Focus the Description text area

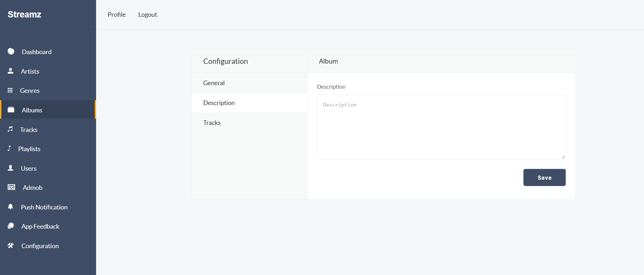click(441, 127)
